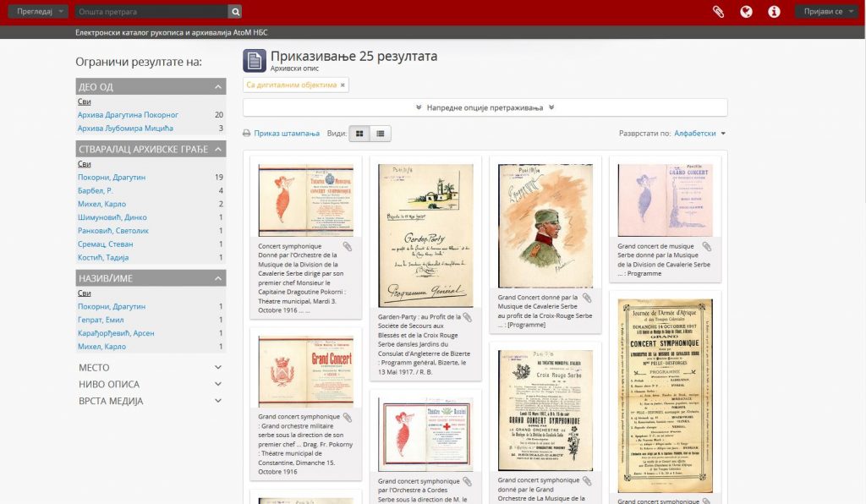Click in the Општа претрага search field
The image size is (866, 504).
click(151, 12)
